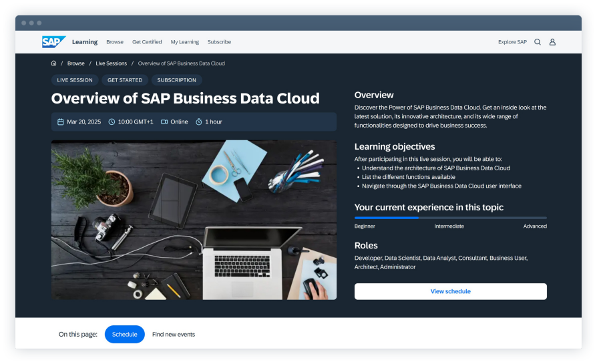Click the video camera Online icon

pos(164,122)
